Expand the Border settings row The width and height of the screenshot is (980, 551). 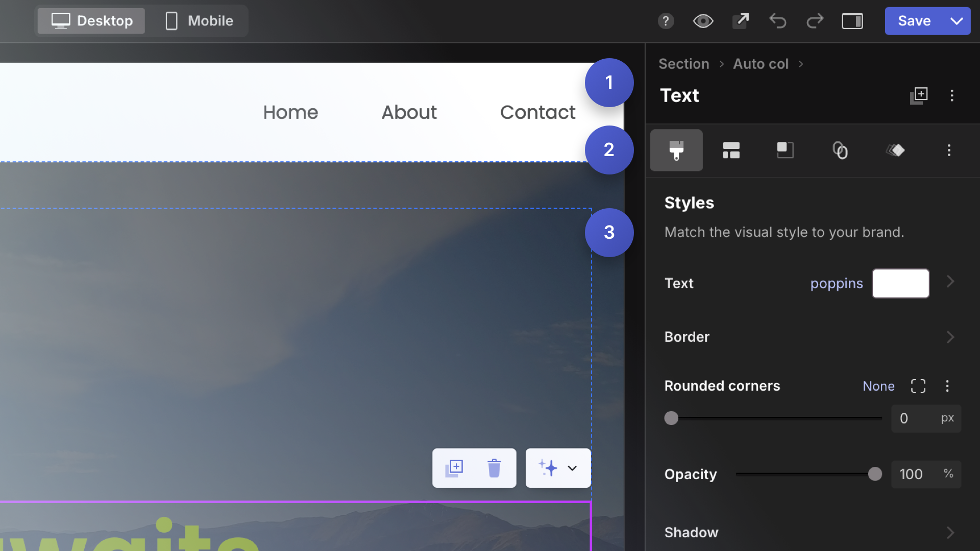(x=950, y=337)
